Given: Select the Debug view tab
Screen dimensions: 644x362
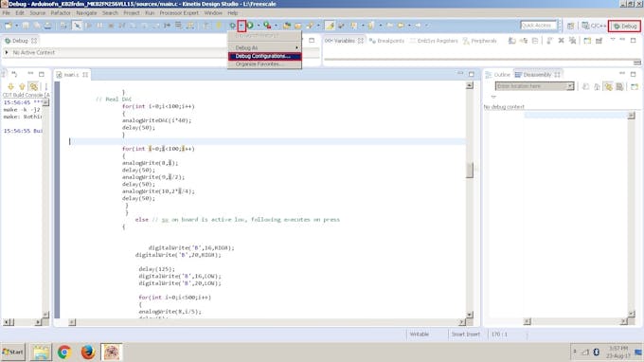Looking at the screenshot, I should 20,41.
